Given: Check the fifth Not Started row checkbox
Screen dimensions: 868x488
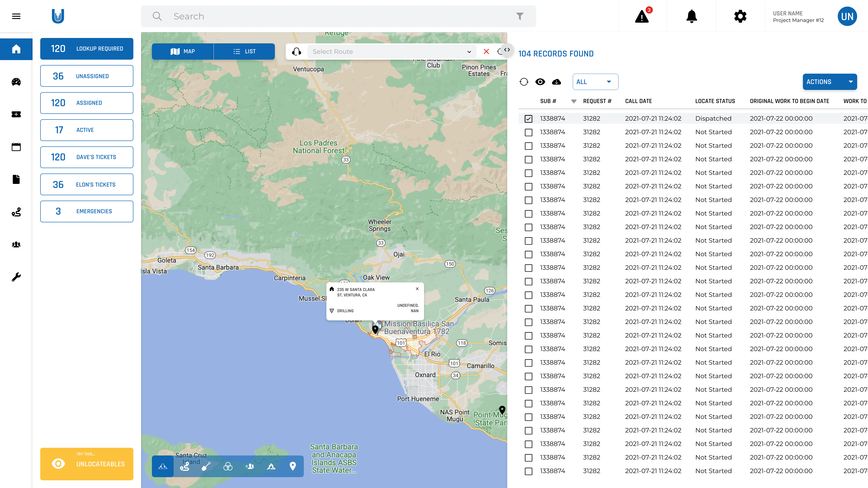Looking at the screenshot, I should (x=528, y=187).
